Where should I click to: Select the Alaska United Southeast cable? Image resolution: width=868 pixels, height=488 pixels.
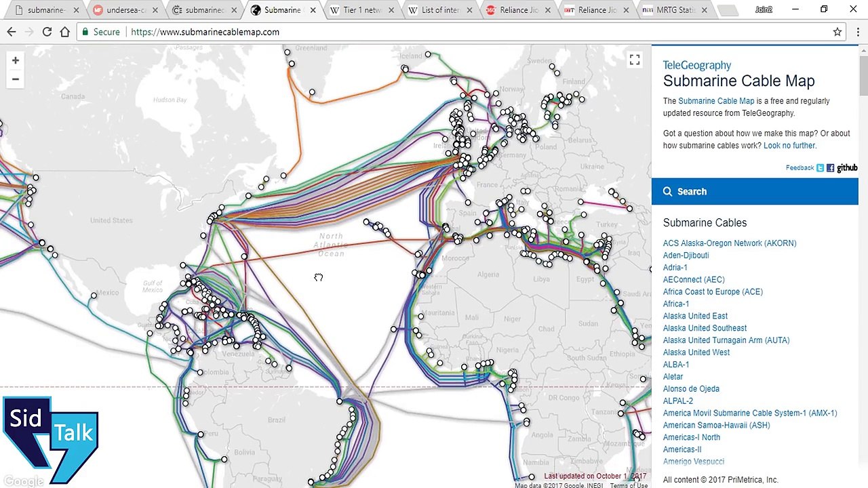pyautogui.click(x=705, y=329)
